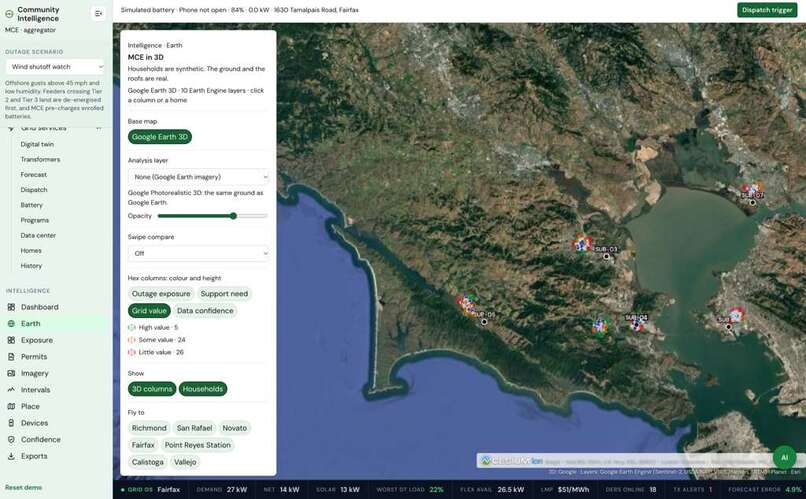
Task: Click the Imagery picture icon
Action: [11, 373]
